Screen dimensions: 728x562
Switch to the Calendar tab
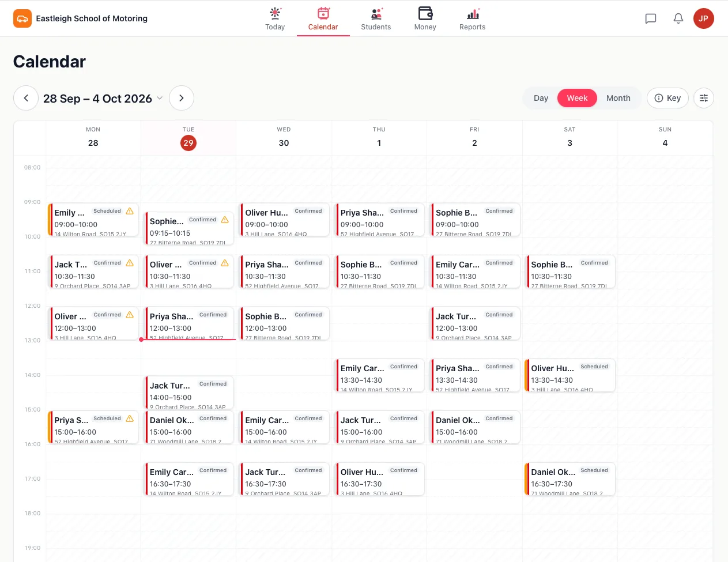coord(323,19)
